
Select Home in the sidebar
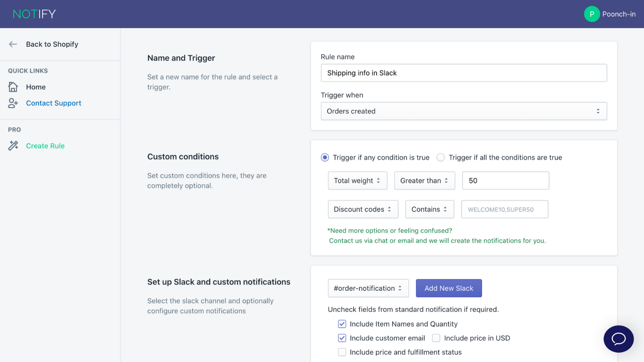35,86
